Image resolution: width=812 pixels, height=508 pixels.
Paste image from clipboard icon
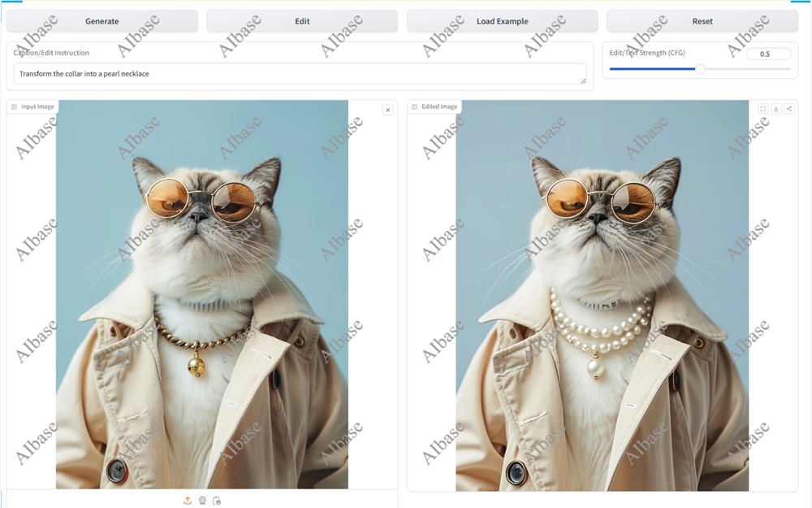(217, 501)
